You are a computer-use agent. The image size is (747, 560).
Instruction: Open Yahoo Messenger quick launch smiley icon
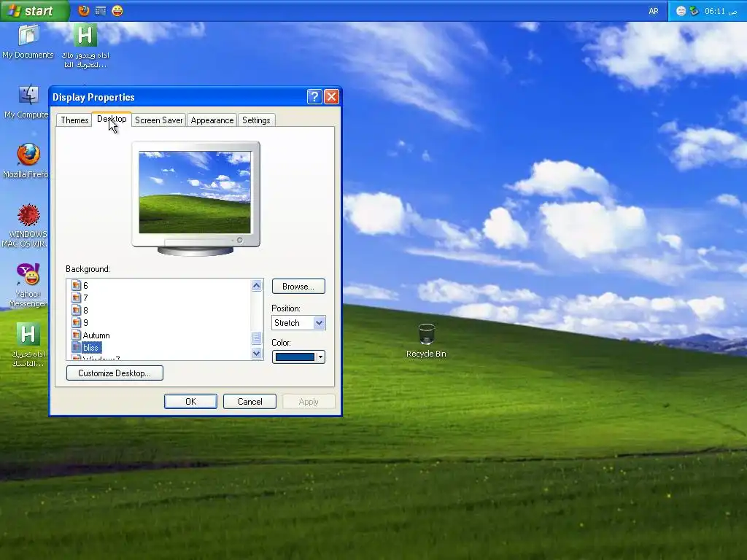click(x=117, y=10)
